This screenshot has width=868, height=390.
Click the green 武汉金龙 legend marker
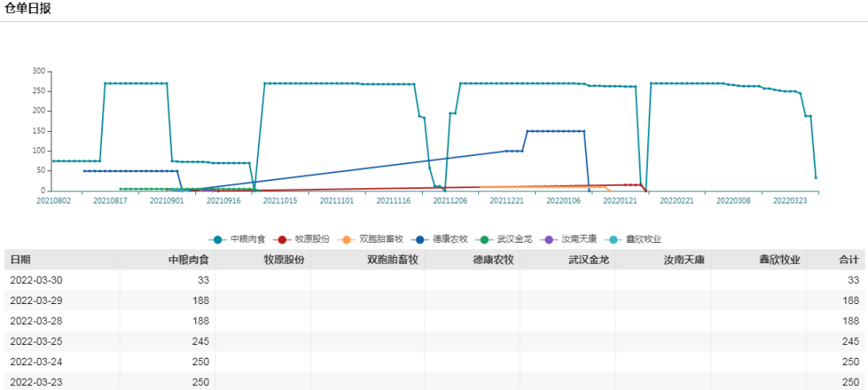point(485,239)
